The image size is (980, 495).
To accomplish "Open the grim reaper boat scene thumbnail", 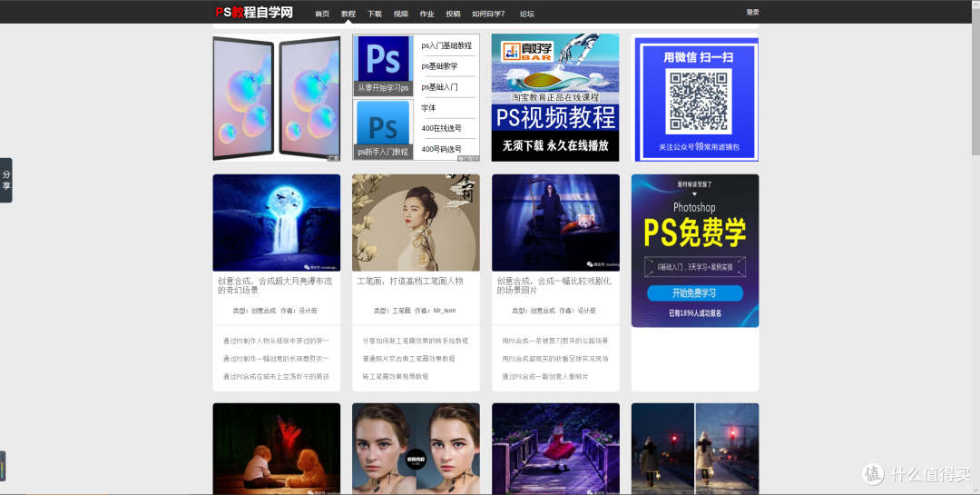I will tap(555, 223).
